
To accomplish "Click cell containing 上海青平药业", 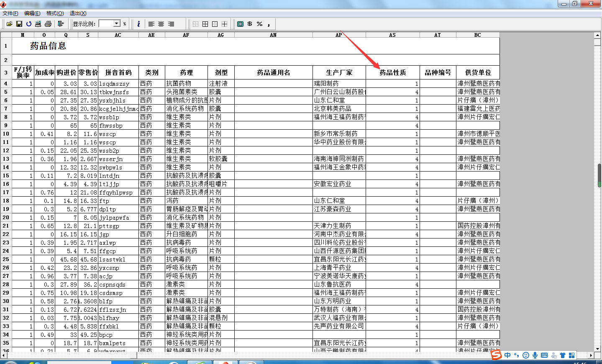I will [x=339, y=268].
